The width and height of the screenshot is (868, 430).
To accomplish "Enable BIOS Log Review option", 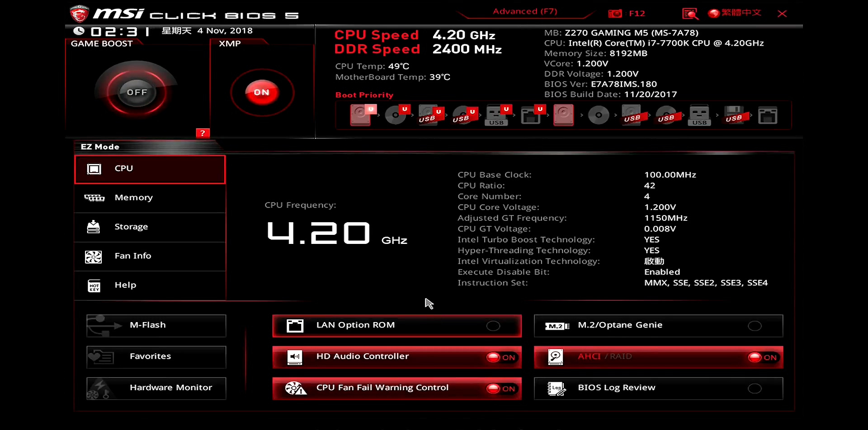I will (754, 388).
